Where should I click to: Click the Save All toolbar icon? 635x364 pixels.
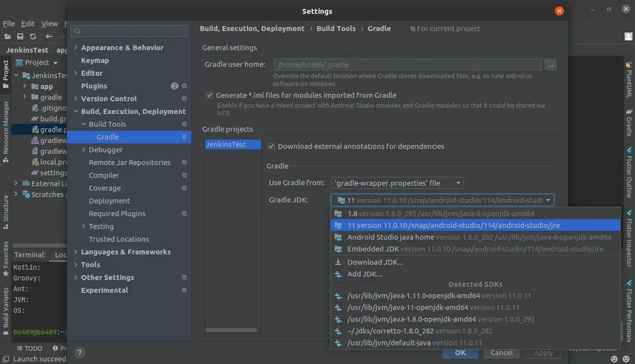pos(21,37)
